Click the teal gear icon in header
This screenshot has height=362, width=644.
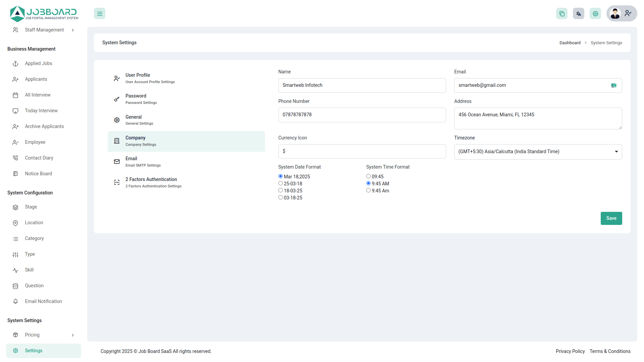pyautogui.click(x=595, y=14)
